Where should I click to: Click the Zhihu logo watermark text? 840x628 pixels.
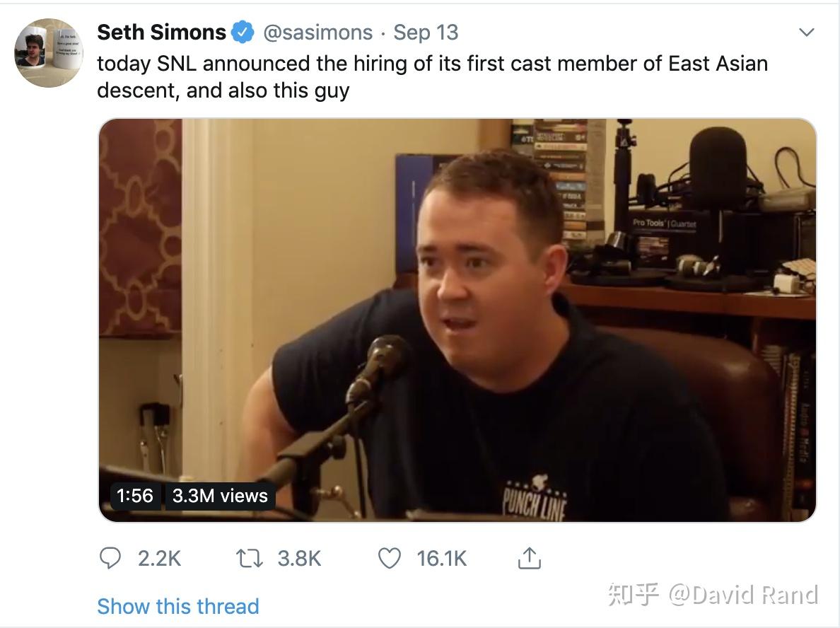pyautogui.click(x=634, y=595)
